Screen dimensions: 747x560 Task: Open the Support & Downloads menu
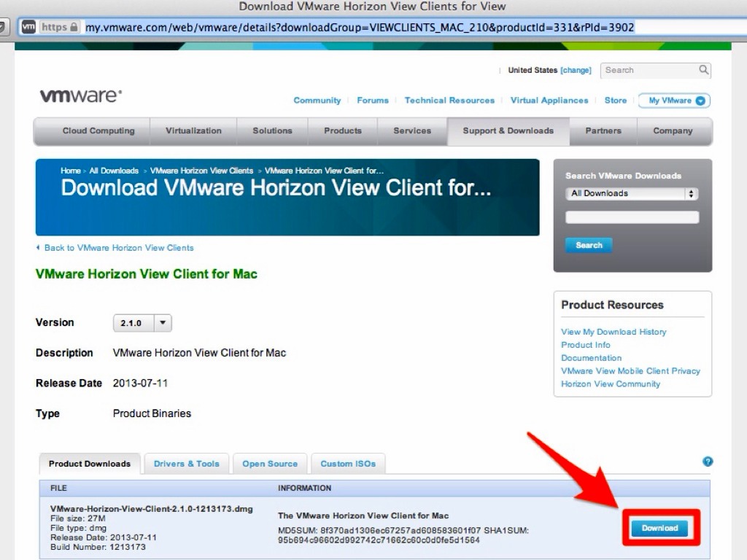(508, 131)
